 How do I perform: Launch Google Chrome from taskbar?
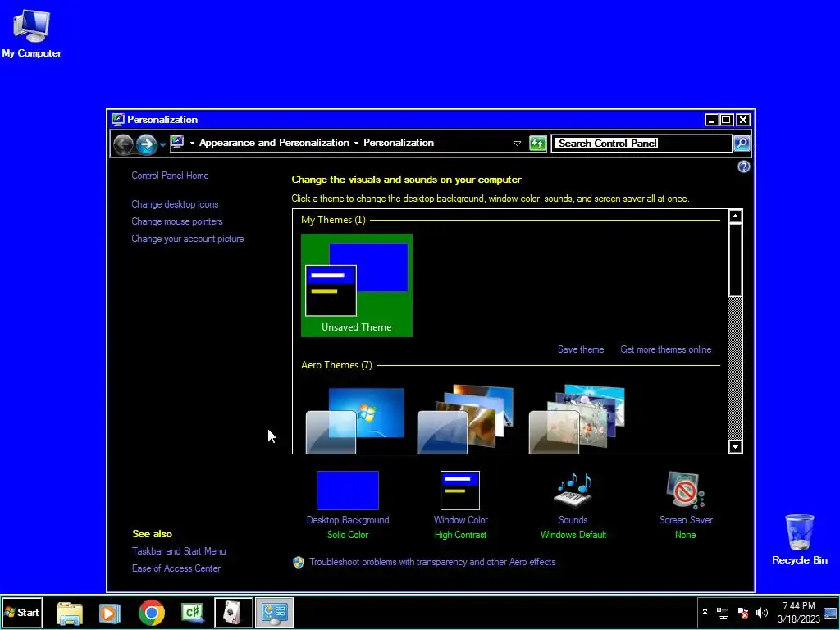pos(152,613)
